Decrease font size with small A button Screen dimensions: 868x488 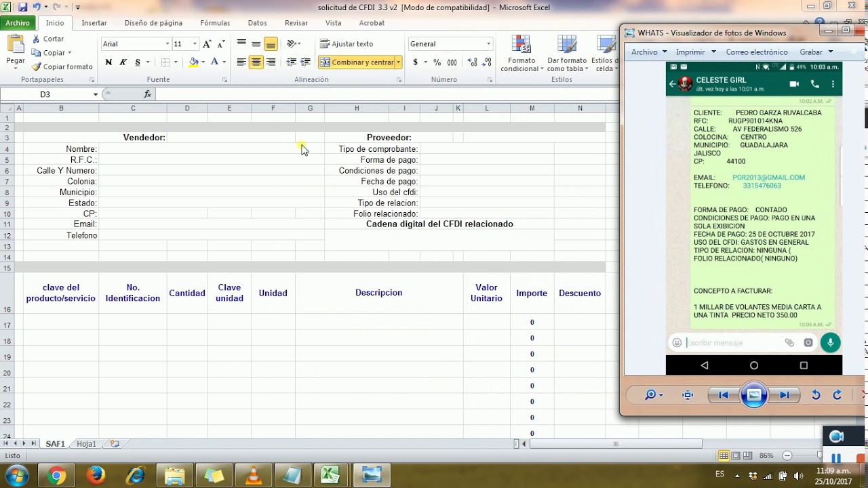click(221, 44)
